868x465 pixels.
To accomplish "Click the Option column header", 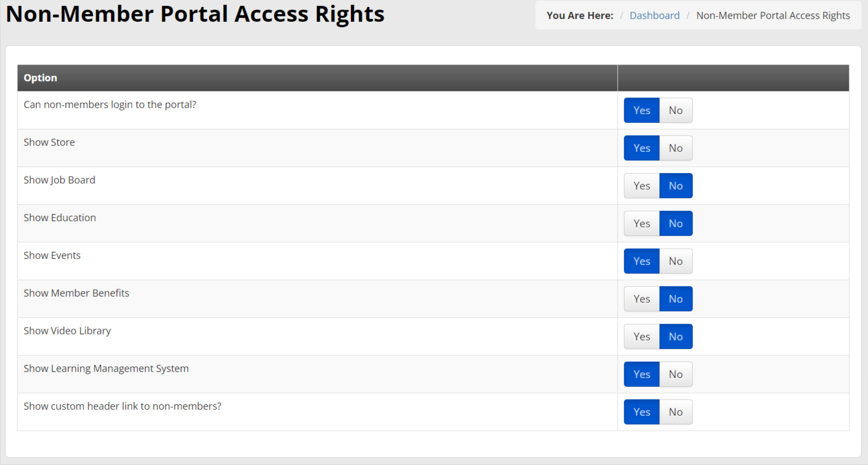I will coord(40,78).
